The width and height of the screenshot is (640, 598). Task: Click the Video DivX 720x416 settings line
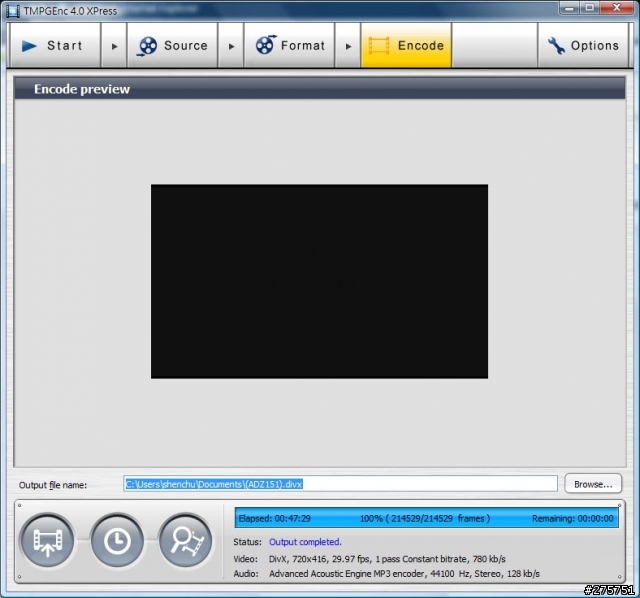(x=369, y=558)
